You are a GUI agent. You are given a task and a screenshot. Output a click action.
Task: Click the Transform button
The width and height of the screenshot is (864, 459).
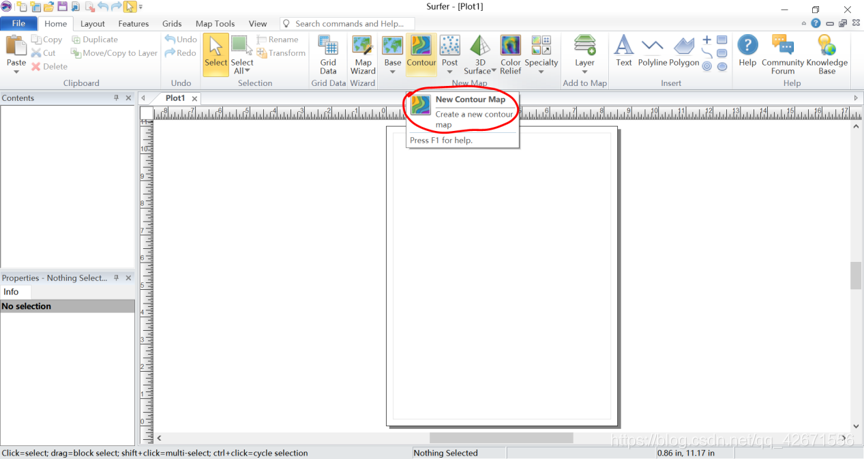coord(280,53)
